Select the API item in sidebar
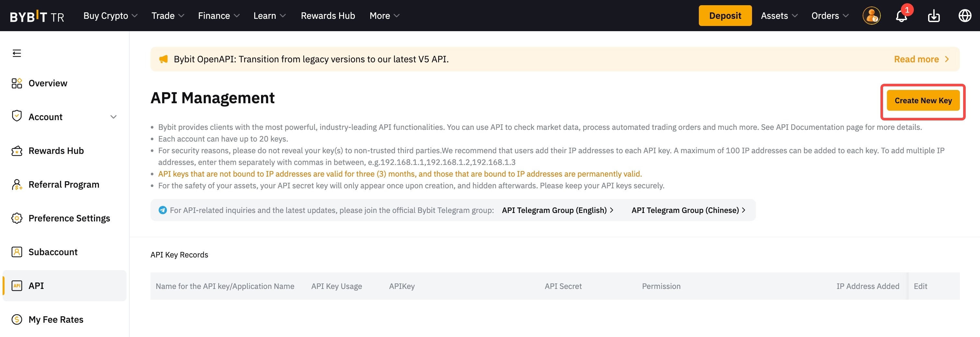Screen dimensions: 980x337 pyautogui.click(x=36, y=286)
